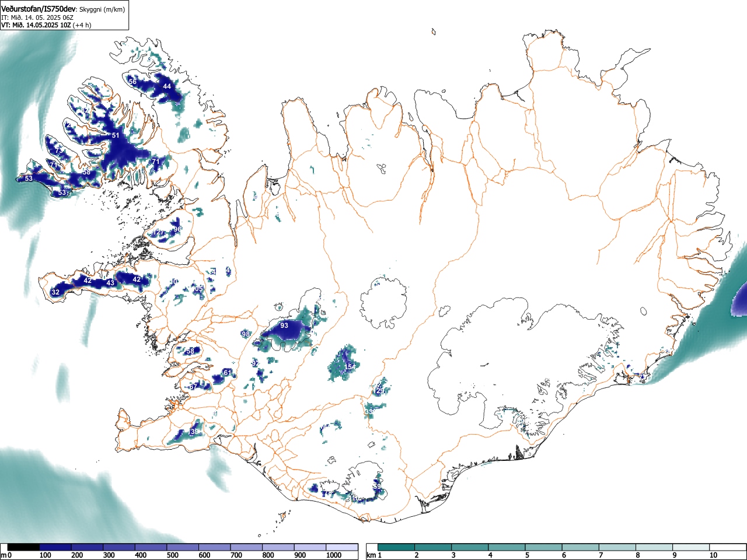Screen dimensions: 747x560
Task: Click the km legend label '4'
Action: 490,555
